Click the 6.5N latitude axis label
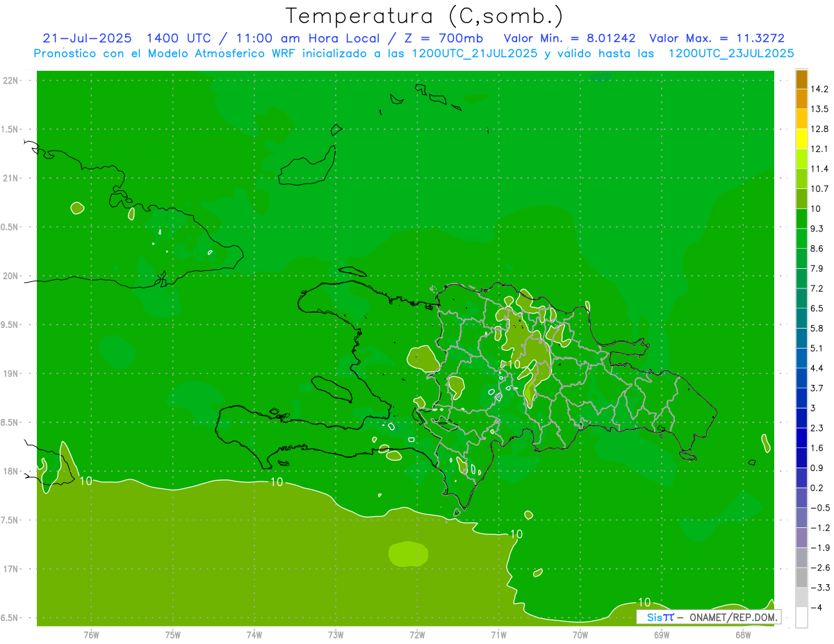The image size is (834, 644). pos(10,618)
